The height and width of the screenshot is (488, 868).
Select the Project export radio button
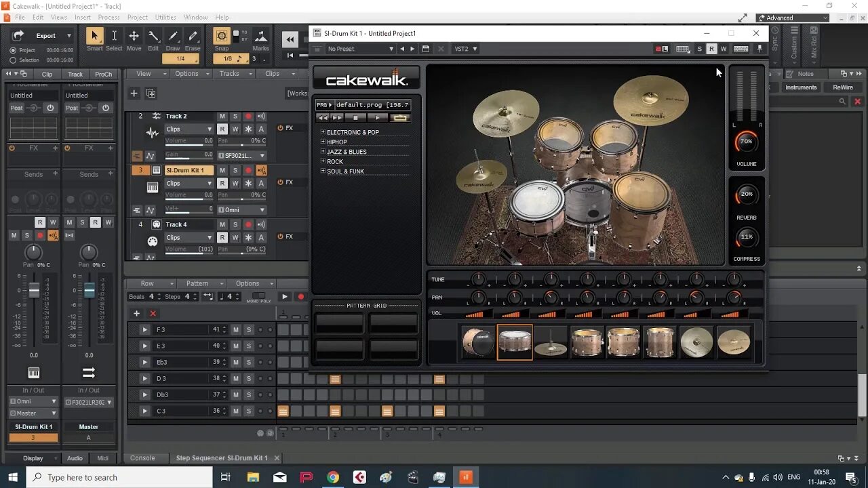click(x=13, y=50)
